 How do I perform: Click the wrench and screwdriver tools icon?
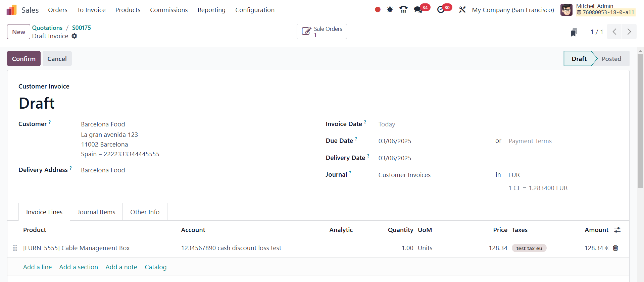coord(462,10)
